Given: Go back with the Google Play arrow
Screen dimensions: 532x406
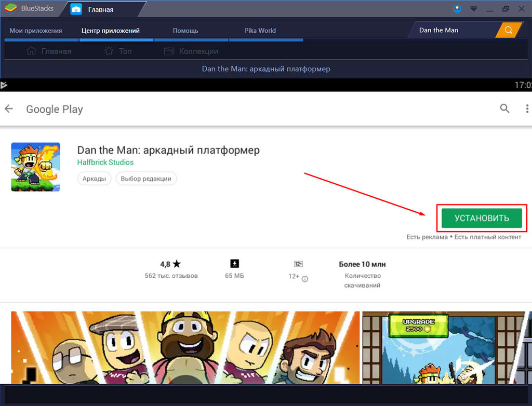Looking at the screenshot, I should click(9, 109).
